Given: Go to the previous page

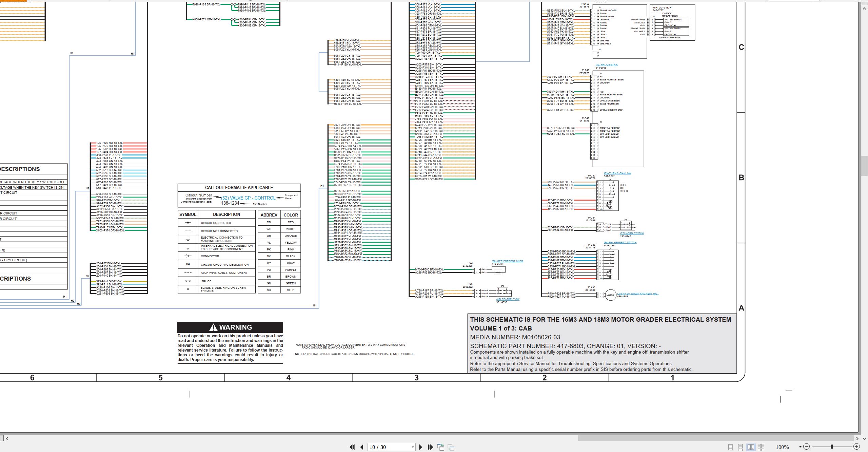Looking at the screenshot, I should pos(362,447).
